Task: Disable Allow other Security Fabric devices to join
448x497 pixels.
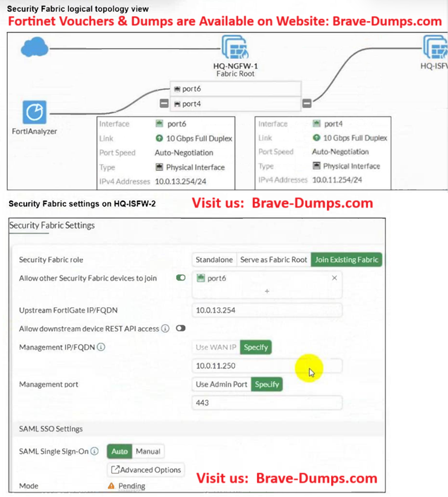Action: click(x=180, y=278)
